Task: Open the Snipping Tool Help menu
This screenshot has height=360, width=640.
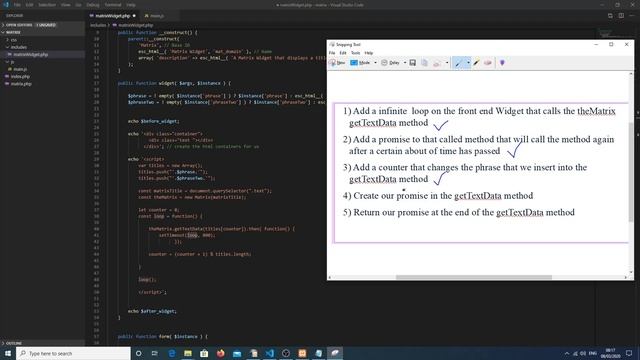Action: [369, 53]
